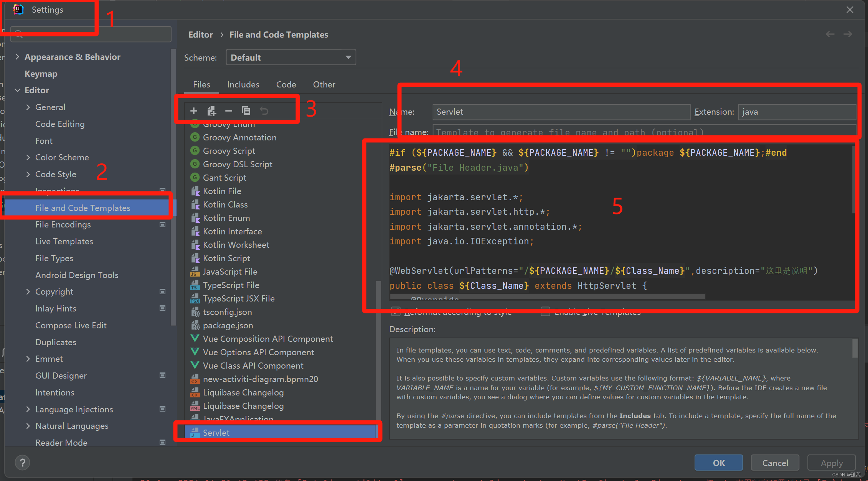Click the OK button to apply
The height and width of the screenshot is (481, 868).
click(719, 463)
